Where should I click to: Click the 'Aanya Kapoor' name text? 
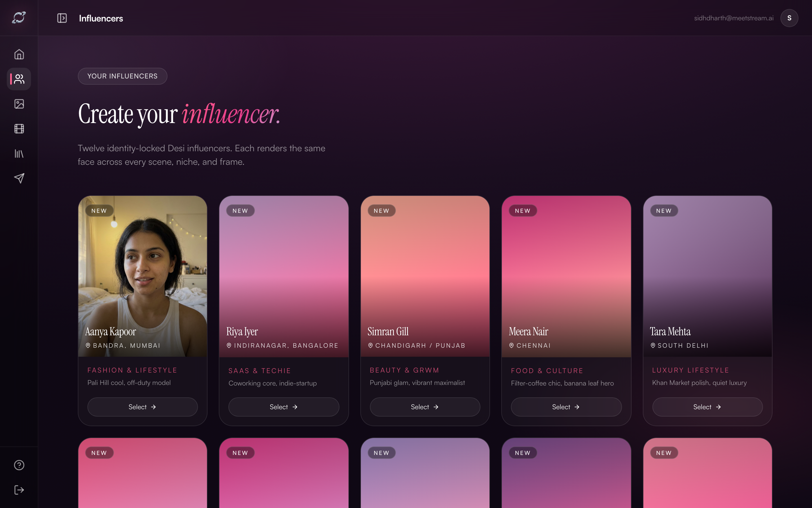click(x=111, y=332)
